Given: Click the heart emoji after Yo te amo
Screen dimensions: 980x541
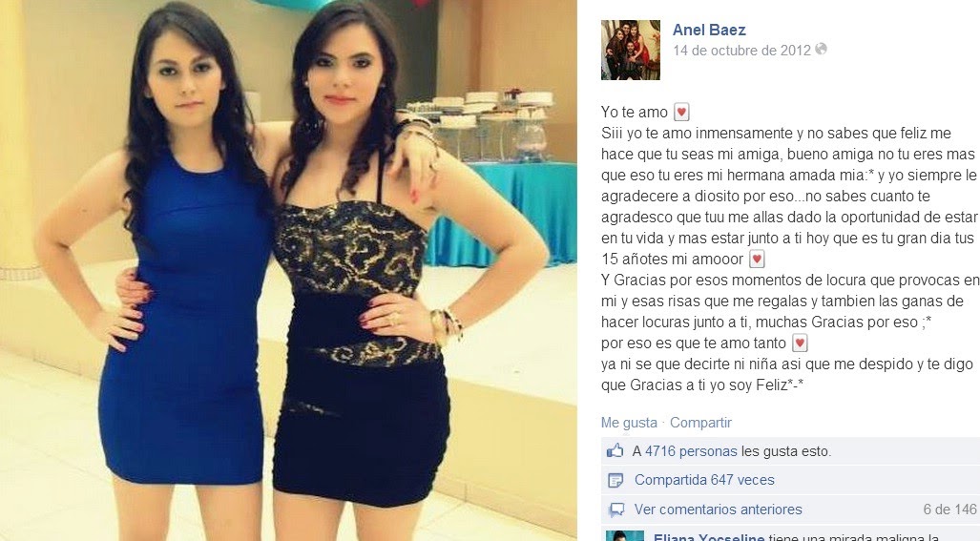Looking at the screenshot, I should [x=681, y=113].
